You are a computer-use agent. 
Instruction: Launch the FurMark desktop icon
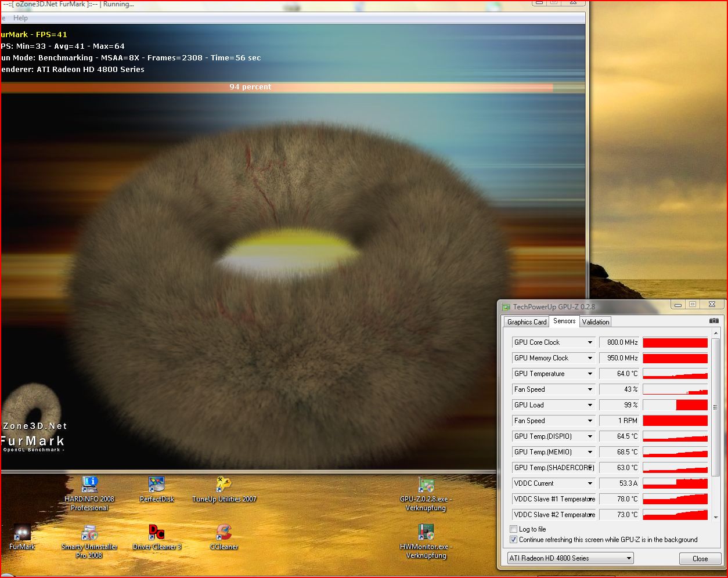22,537
